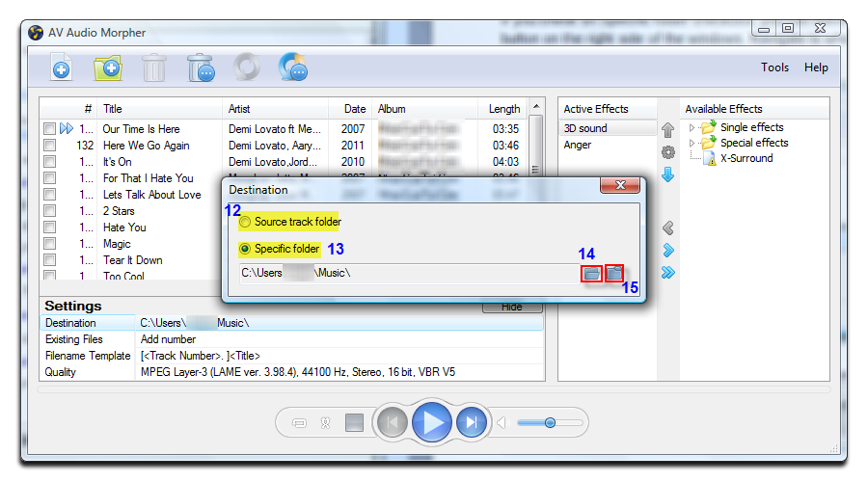Select Special effects in Available Effects

coord(754,143)
